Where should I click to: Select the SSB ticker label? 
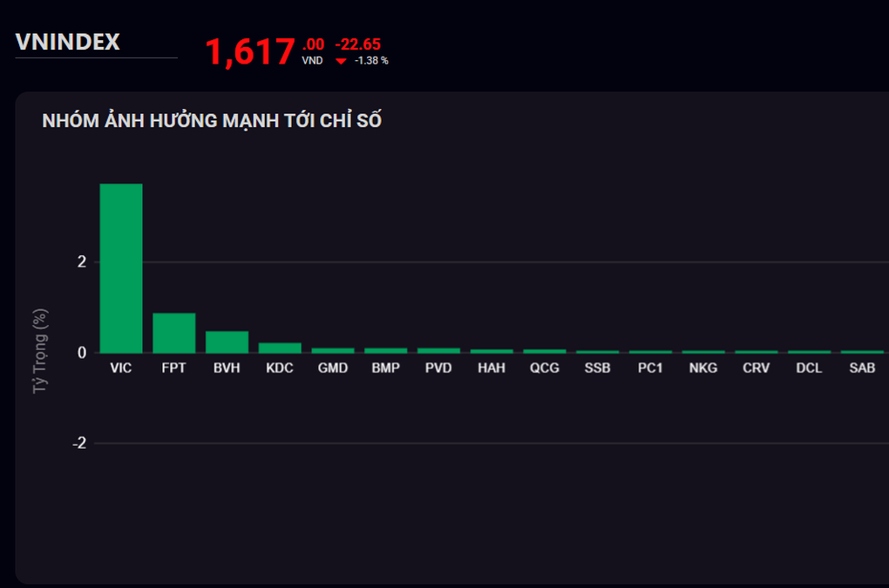point(597,368)
